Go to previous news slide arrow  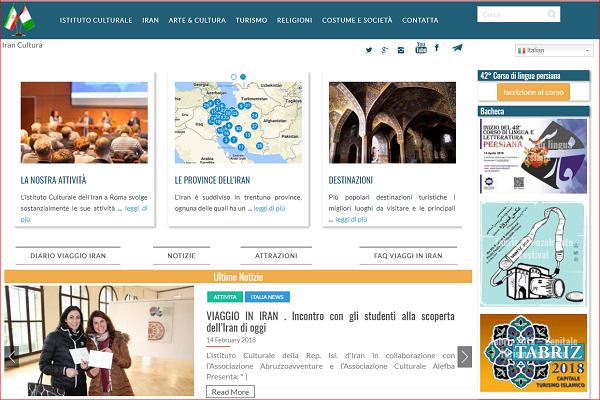[12, 356]
